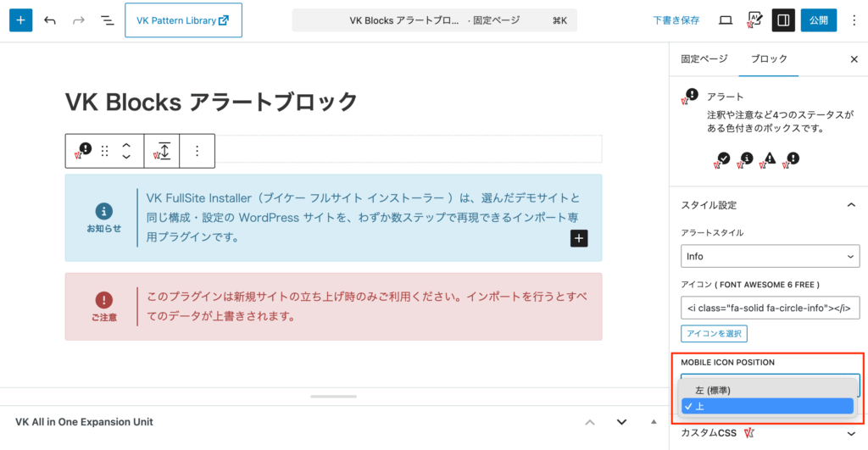Open block toolbar three-dot options
Image resolution: width=868 pixels, height=450 pixels.
click(x=197, y=151)
